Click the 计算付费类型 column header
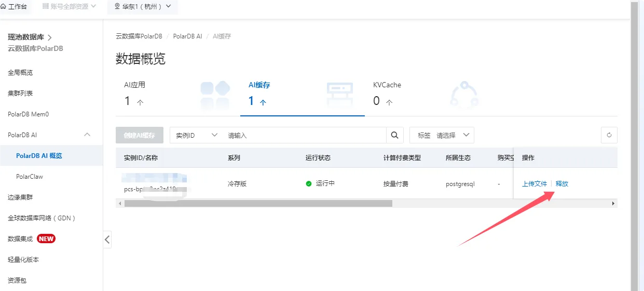The height and width of the screenshot is (291, 644). click(x=402, y=157)
